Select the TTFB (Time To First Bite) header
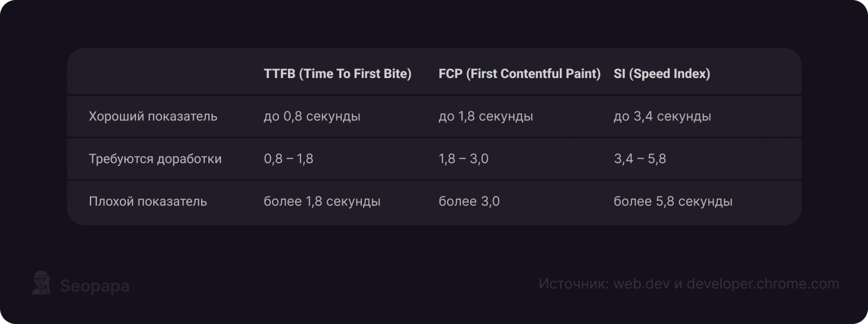 pos(337,74)
